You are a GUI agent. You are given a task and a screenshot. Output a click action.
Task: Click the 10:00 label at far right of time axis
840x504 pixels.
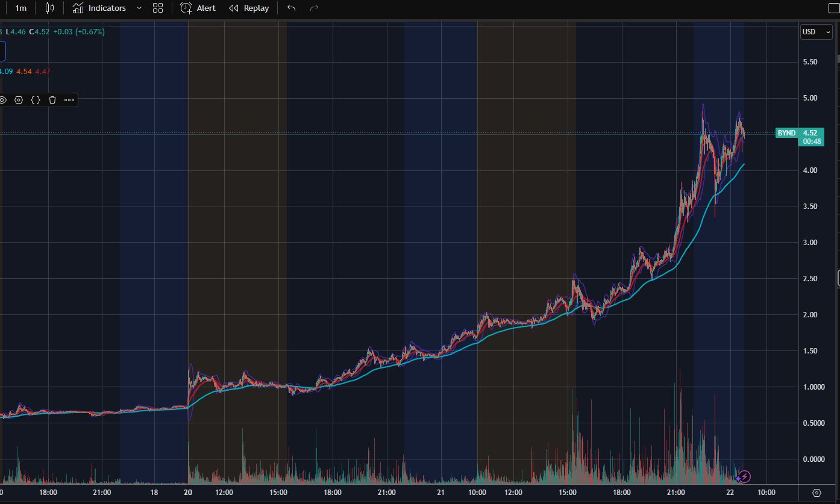pos(766,493)
